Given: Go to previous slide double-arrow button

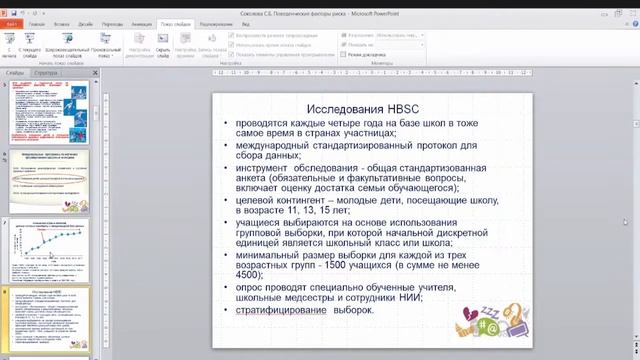Looking at the screenshot, I should coord(636,345).
